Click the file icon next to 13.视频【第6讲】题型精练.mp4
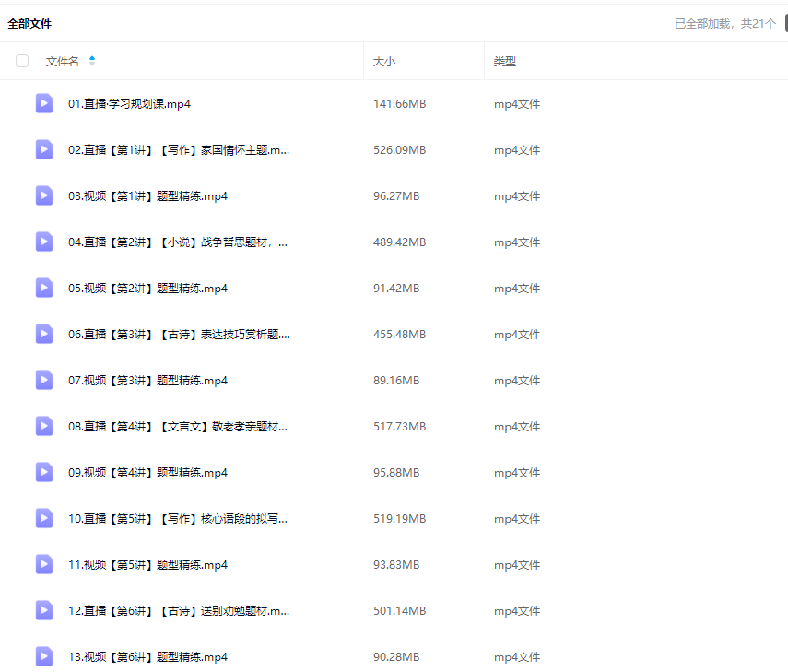The image size is (788, 672). [x=44, y=656]
